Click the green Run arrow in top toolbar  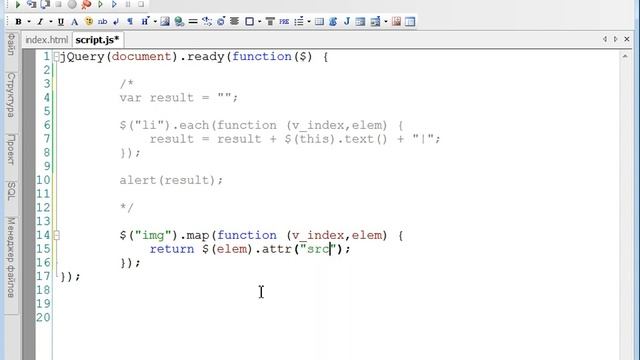click(x=18, y=4)
